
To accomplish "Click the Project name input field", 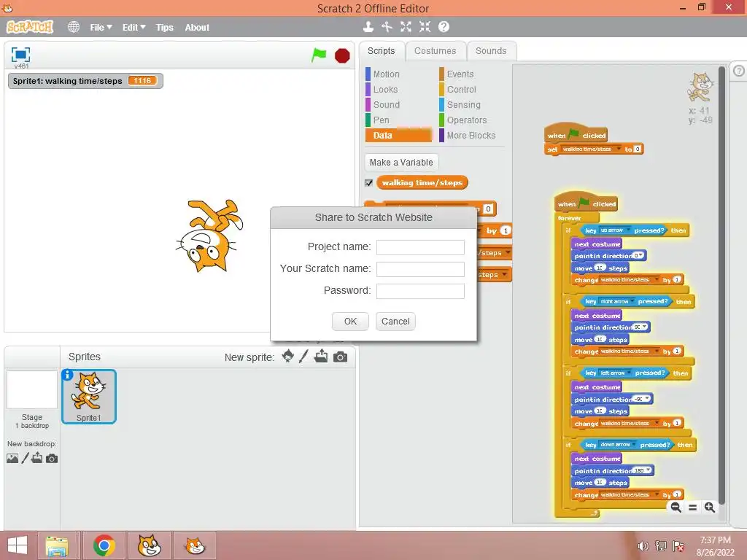I will 420,247.
